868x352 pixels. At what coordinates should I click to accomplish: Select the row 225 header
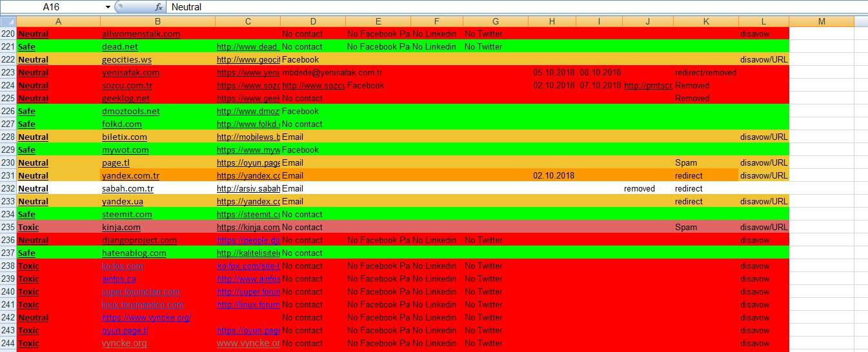tap(8, 98)
